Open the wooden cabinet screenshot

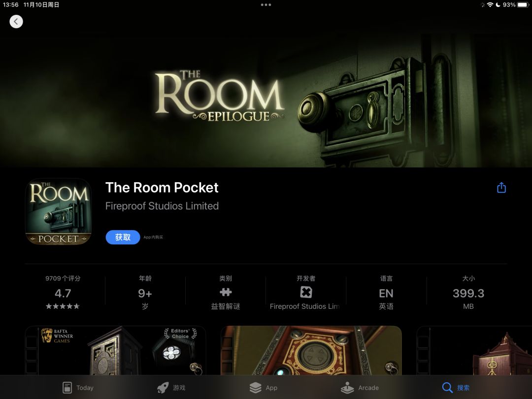coord(474,350)
